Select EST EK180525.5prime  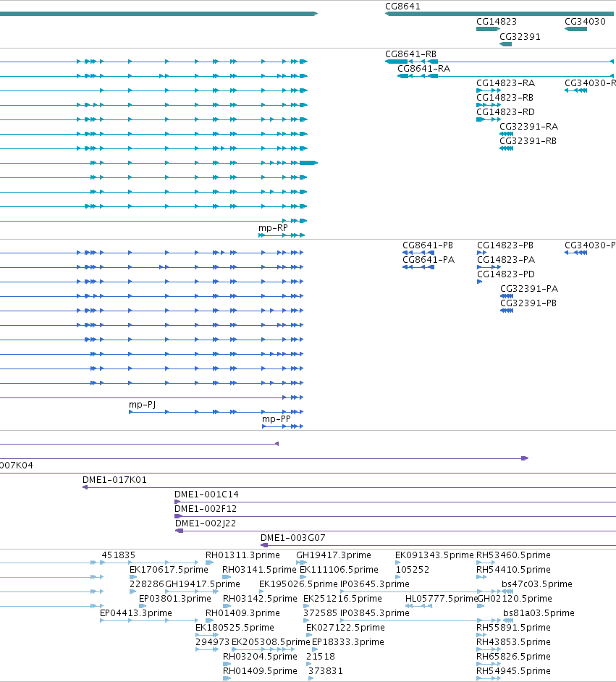click(x=207, y=635)
